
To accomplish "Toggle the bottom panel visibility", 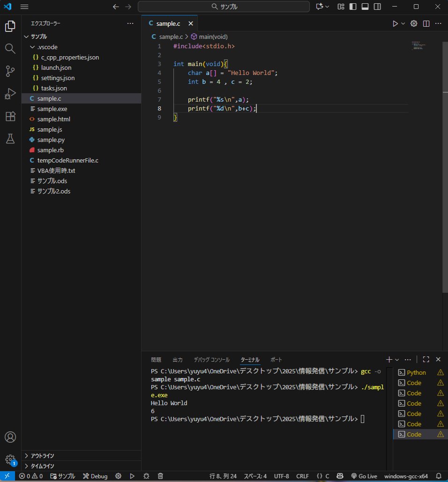I will tap(365, 7).
